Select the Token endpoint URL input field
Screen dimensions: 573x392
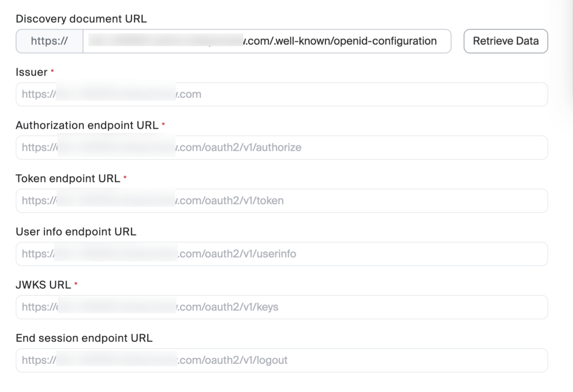pyautogui.click(x=281, y=201)
